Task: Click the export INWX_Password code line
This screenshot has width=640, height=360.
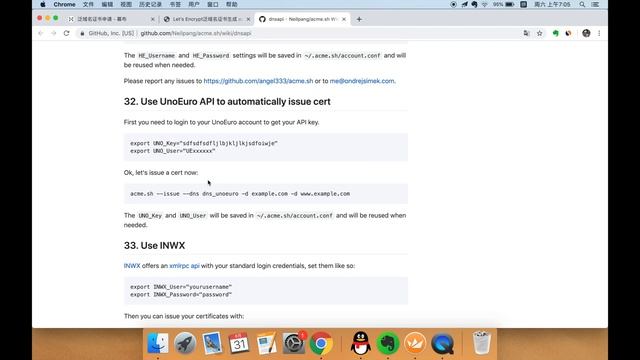Action: click(181, 295)
